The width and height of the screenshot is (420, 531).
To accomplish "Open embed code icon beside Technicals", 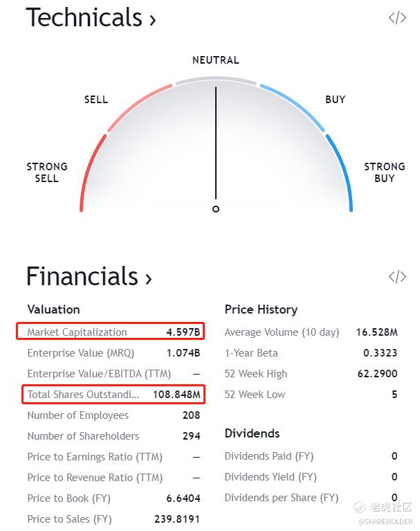I will click(397, 18).
